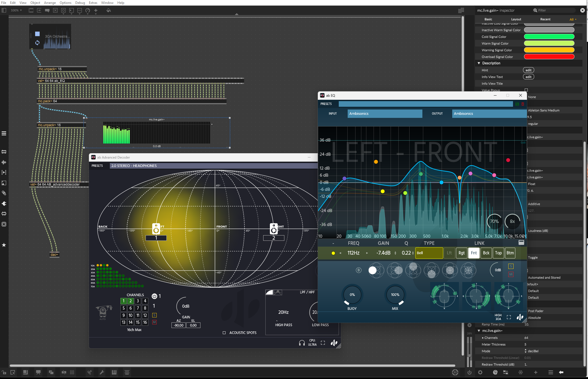The height and width of the screenshot is (379, 588).
Task: Click the Overload Signal Color red swatch
Action: pyautogui.click(x=549, y=57)
